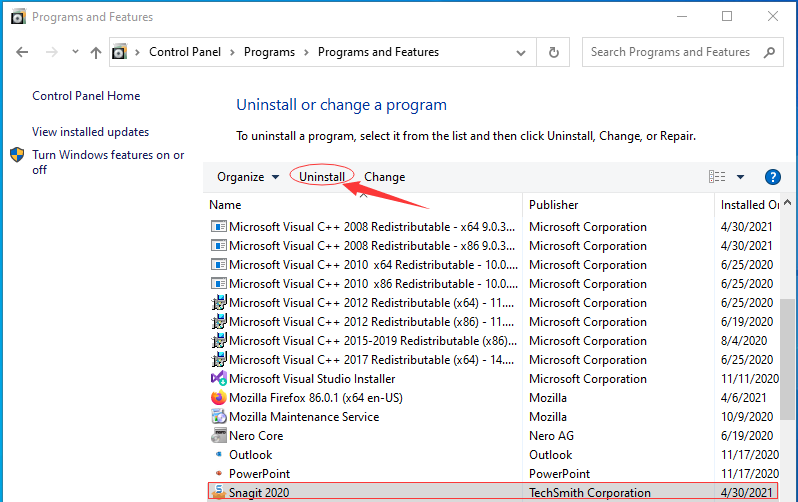Click the Programs and Features breadcrumb segment
The width and height of the screenshot is (798, 502).
coord(378,52)
